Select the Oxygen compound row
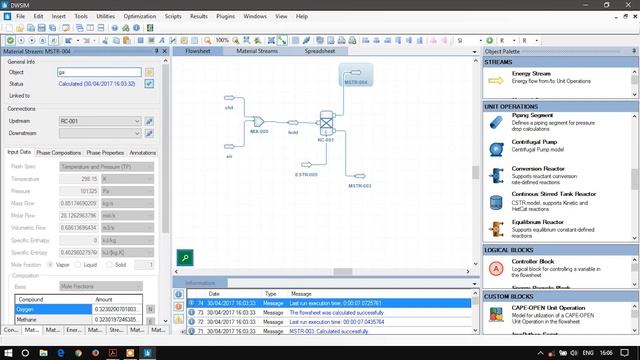The image size is (640, 360). [78, 309]
